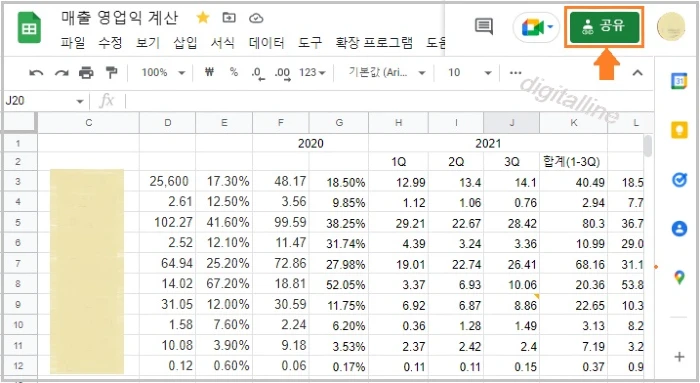Open the font size 10 dropdown
This screenshot has height=383, width=700.
tap(470, 72)
